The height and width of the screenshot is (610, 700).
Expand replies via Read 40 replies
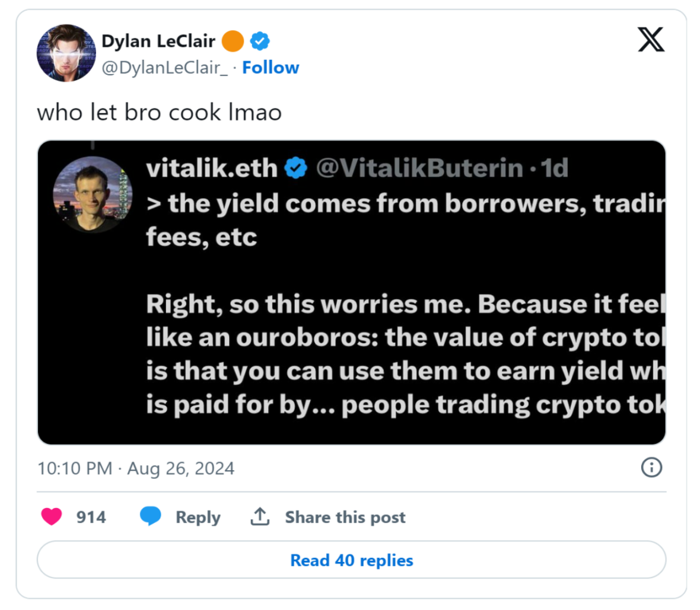point(351,560)
